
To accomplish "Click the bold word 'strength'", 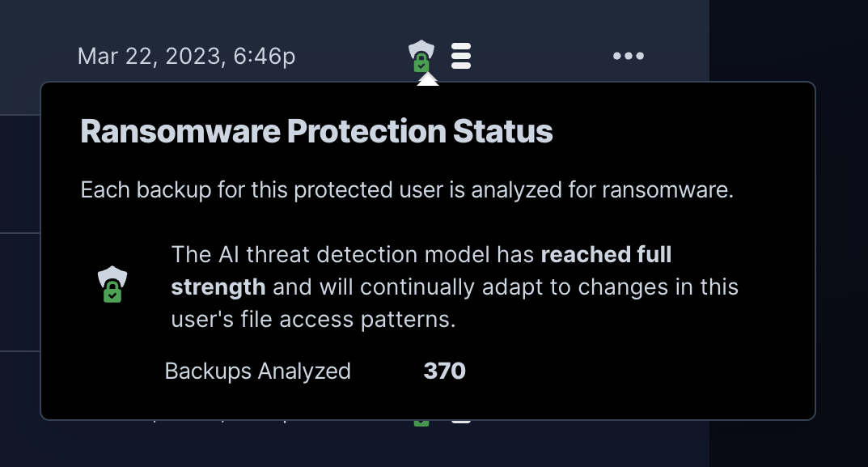I will click(218, 287).
